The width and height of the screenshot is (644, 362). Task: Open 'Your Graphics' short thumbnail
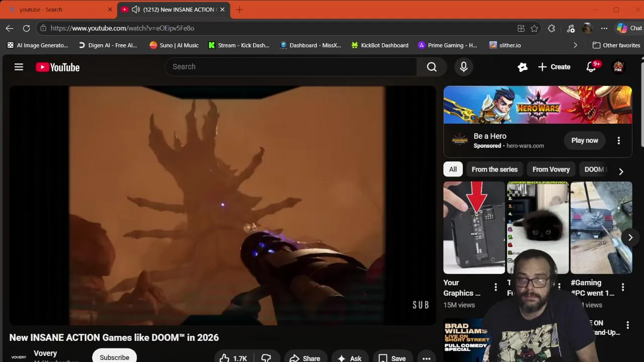click(474, 228)
